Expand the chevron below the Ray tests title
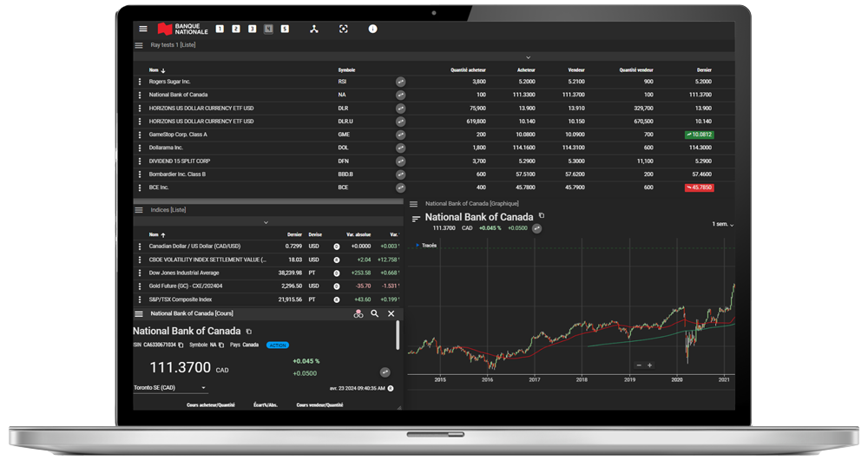868x467 pixels. (x=528, y=57)
